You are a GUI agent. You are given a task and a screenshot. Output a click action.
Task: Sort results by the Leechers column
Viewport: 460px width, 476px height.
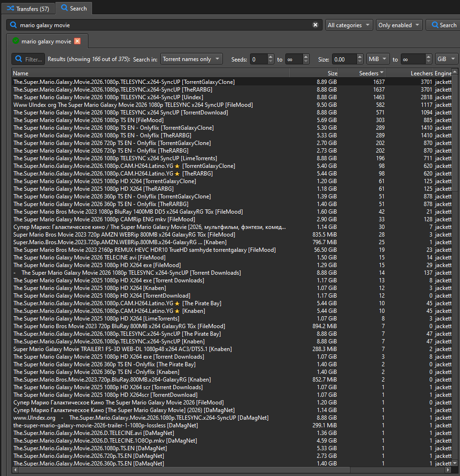click(x=409, y=73)
